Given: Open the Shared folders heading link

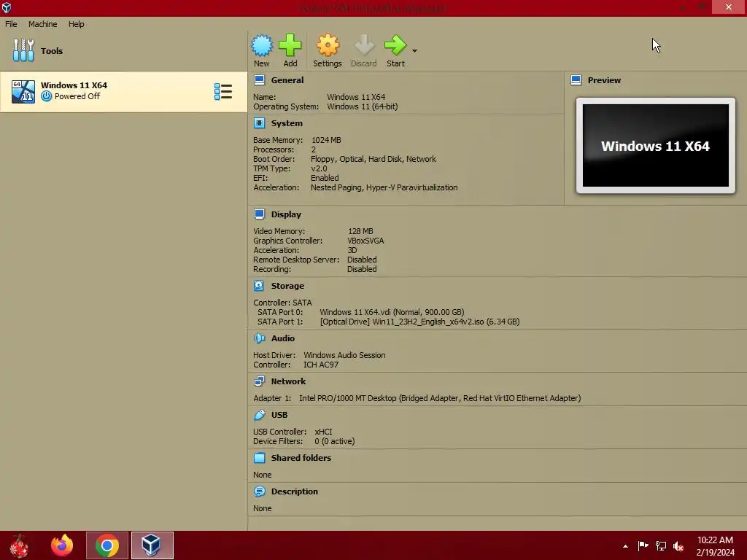Looking at the screenshot, I should coord(301,458).
